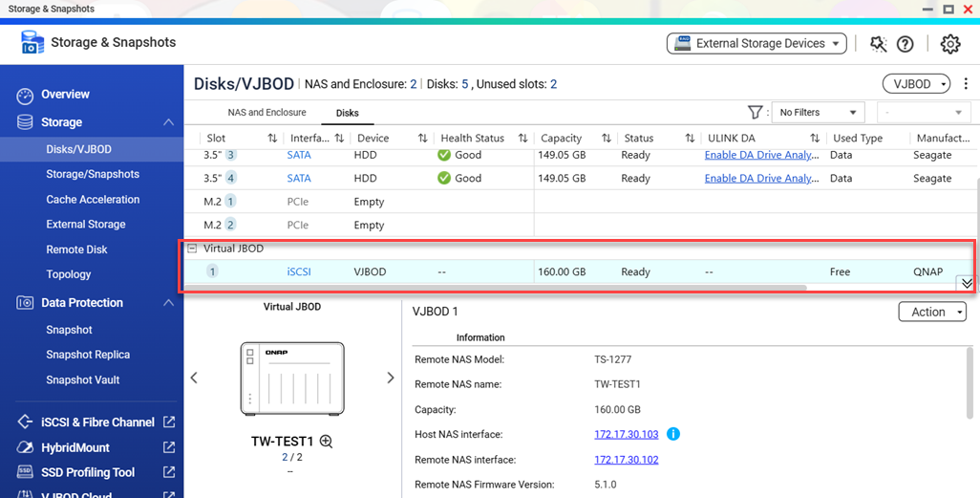Click the filter funnel icon
The width and height of the screenshot is (980, 498).
pyautogui.click(x=755, y=113)
